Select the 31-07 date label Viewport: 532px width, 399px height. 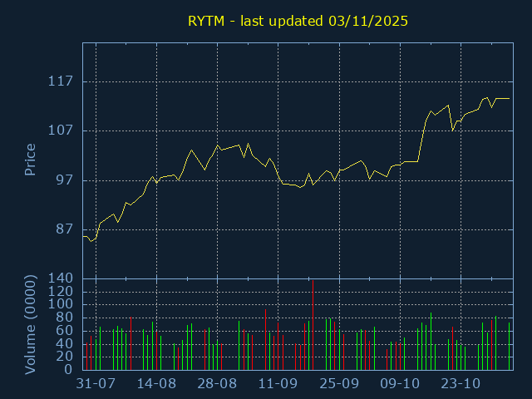tap(95, 384)
